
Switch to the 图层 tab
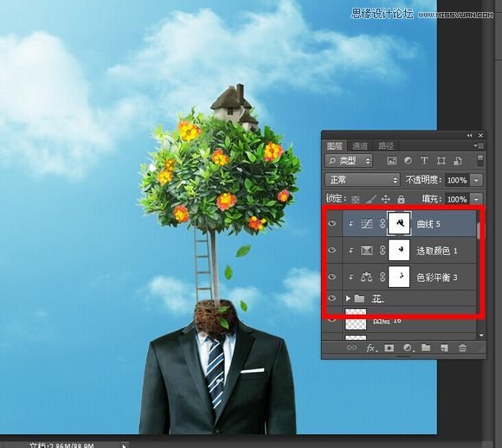335,146
